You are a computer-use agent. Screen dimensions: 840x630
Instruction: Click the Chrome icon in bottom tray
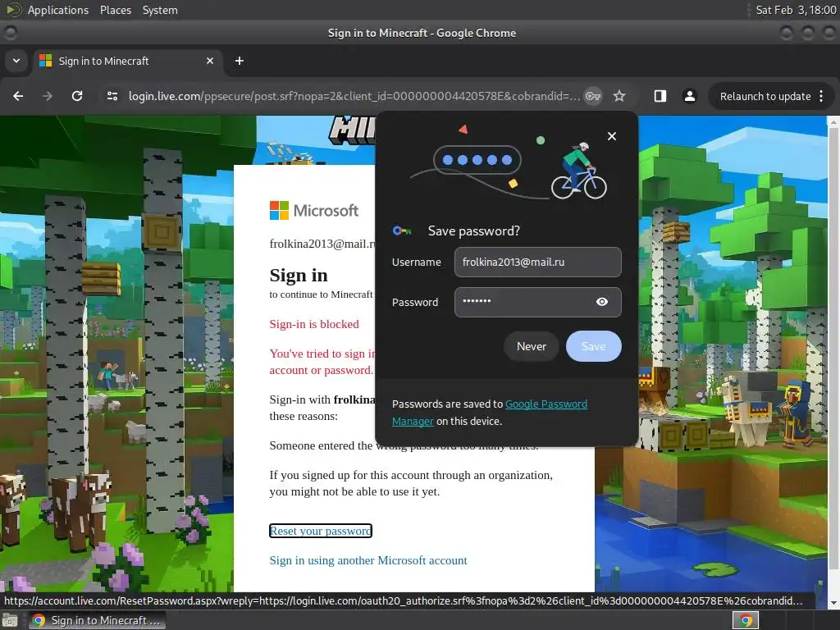pos(746,620)
